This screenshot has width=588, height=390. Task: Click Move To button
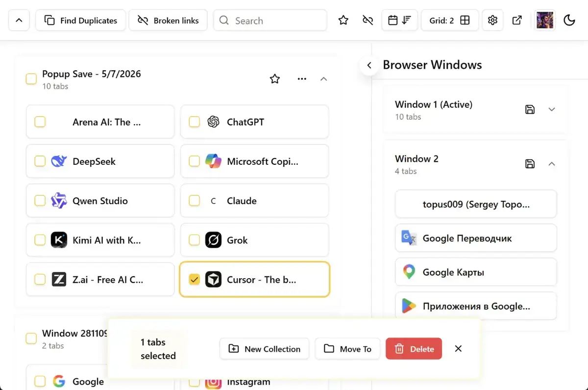pyautogui.click(x=347, y=349)
